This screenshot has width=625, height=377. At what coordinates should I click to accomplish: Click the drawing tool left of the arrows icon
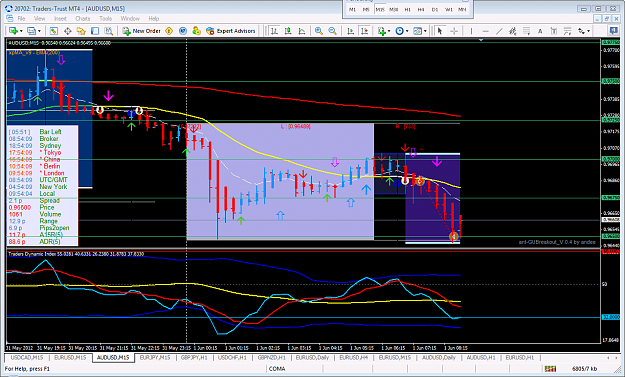[567, 31]
